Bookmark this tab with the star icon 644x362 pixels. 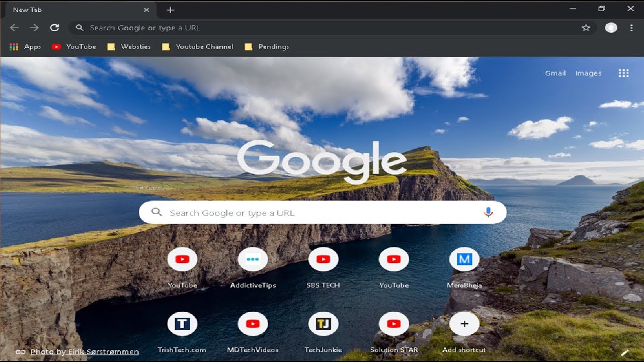586,28
